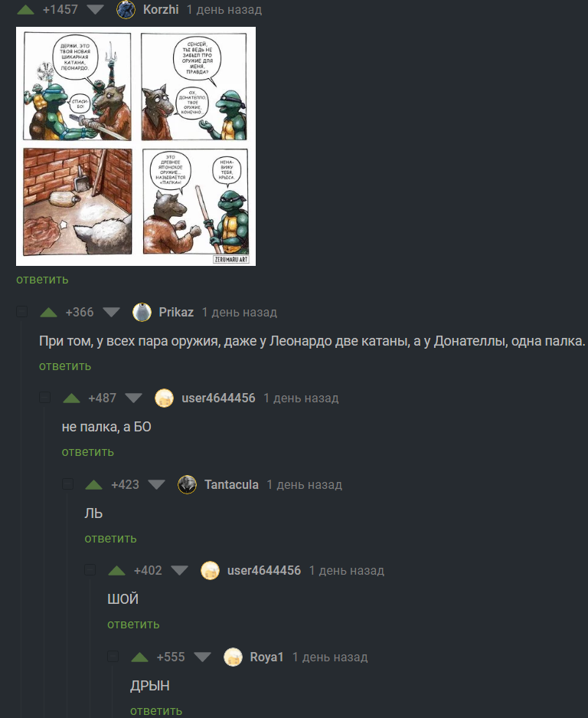
Task: Open the Ninja Turtles comic image
Action: point(136,146)
